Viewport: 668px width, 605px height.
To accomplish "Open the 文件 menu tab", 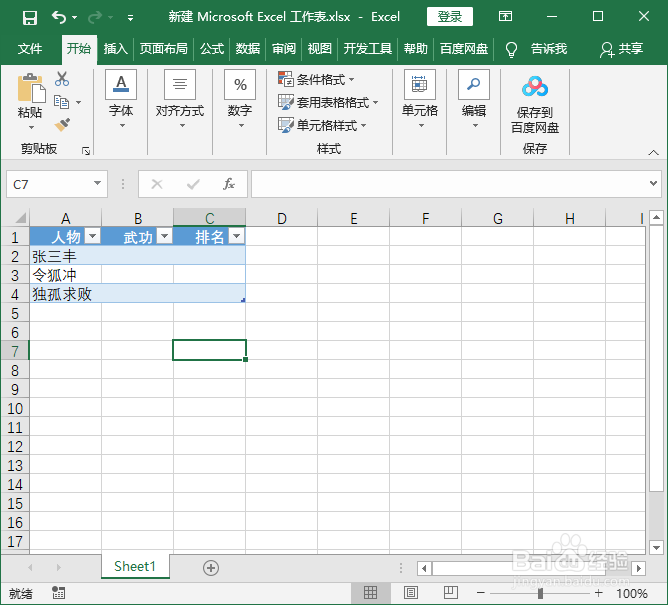I will point(30,49).
